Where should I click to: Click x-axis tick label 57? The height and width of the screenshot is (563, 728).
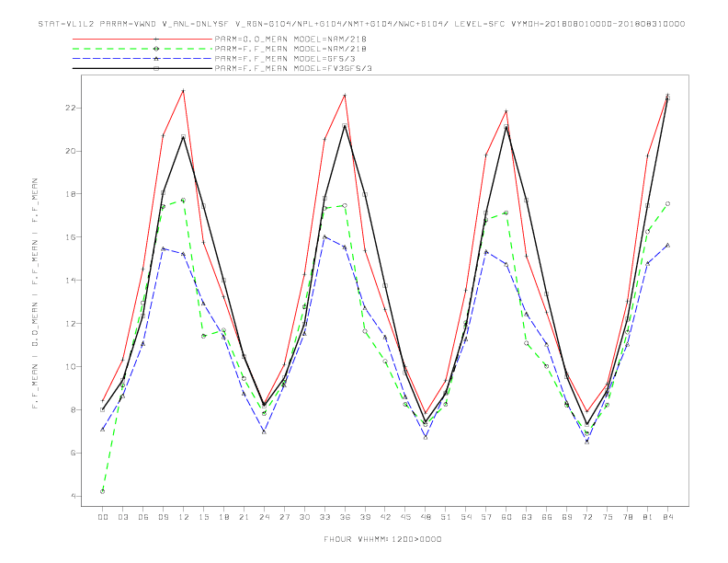tap(486, 517)
